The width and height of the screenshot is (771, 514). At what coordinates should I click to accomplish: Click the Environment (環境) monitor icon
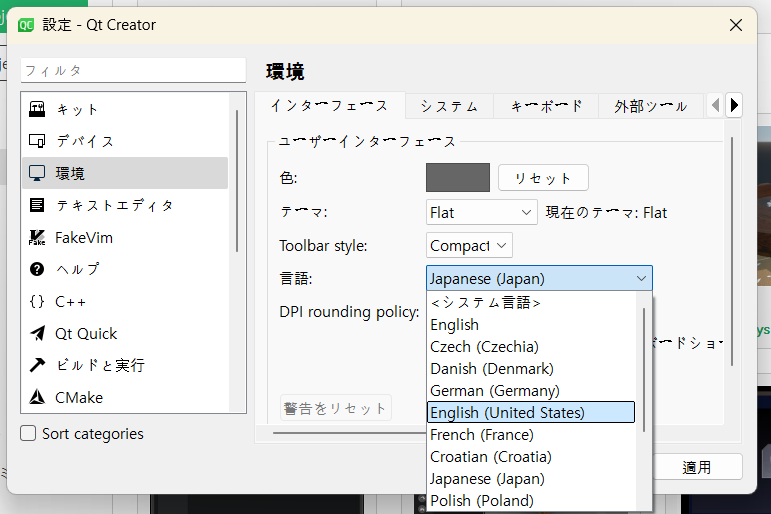(x=37, y=173)
